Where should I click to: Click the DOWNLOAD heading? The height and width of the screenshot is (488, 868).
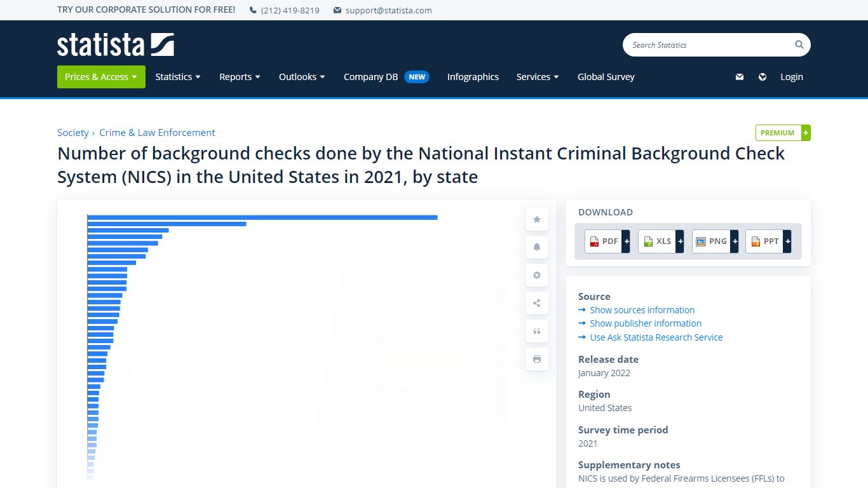pyautogui.click(x=606, y=212)
